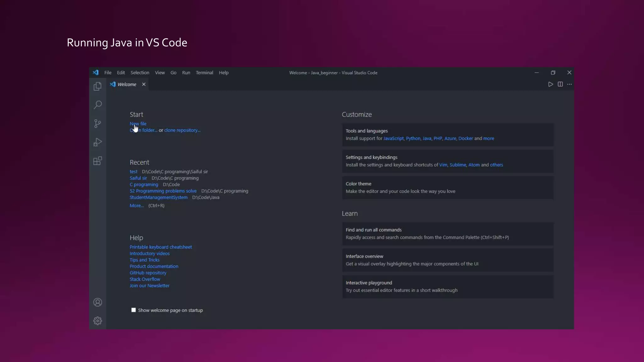
Task: Open the Accounts menu icon
Action: point(97,302)
